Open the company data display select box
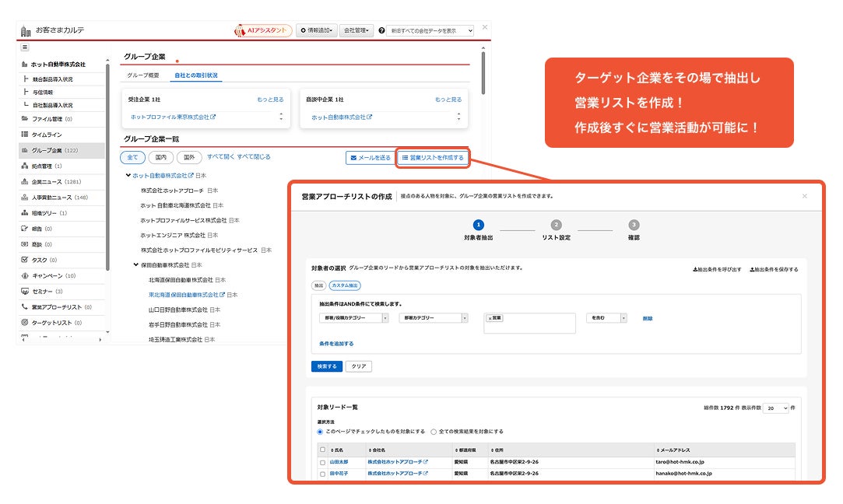Image resolution: width=843 pixels, height=504 pixels. 431,30
